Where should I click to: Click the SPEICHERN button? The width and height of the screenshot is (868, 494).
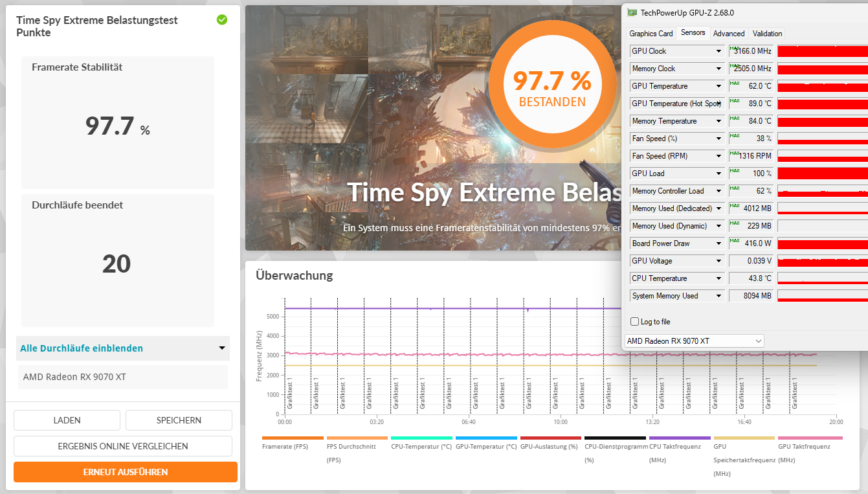point(179,420)
